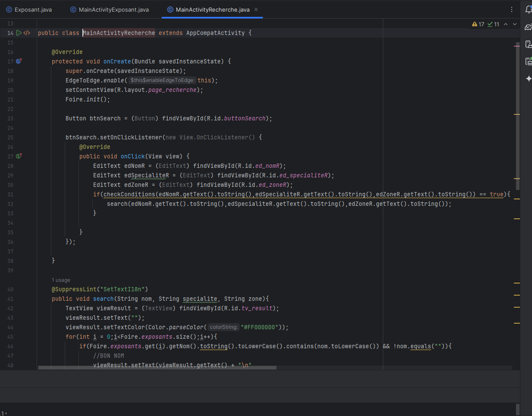Click the "#FF000000" color string
Viewport: 532px width, 416px height.
pos(260,327)
